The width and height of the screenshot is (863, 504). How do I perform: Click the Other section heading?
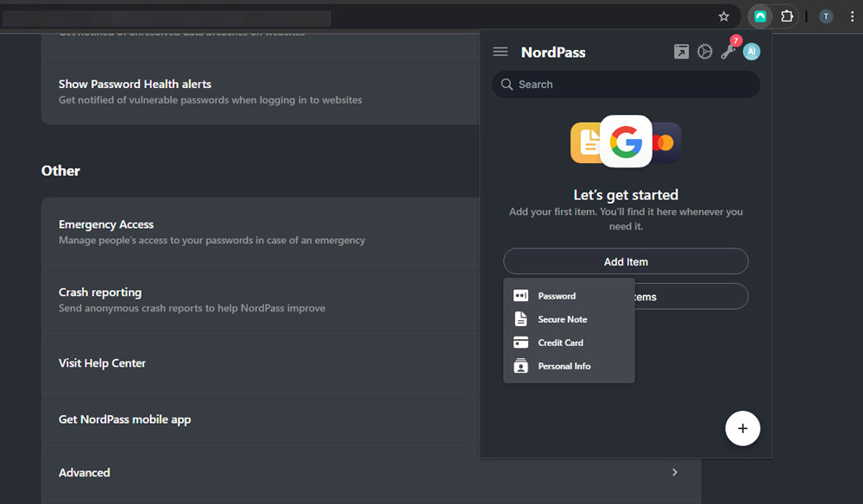tap(60, 171)
